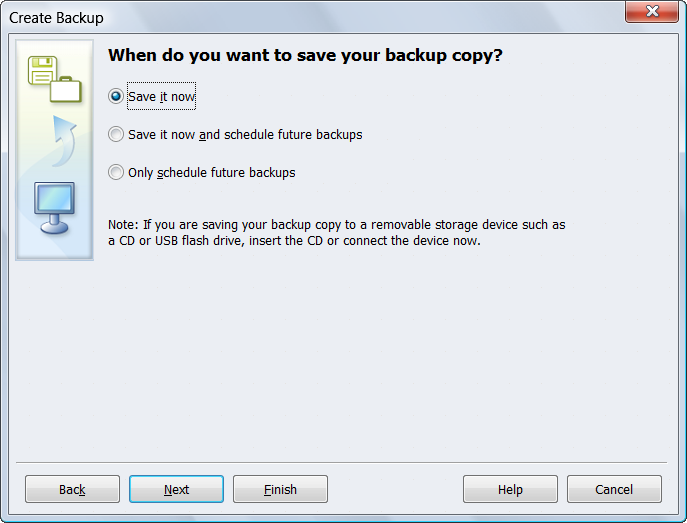Click the briefcase icon in sidebar

pos(66,89)
